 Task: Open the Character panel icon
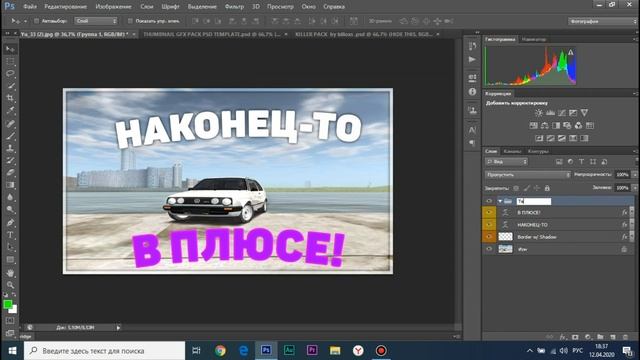[x=472, y=130]
